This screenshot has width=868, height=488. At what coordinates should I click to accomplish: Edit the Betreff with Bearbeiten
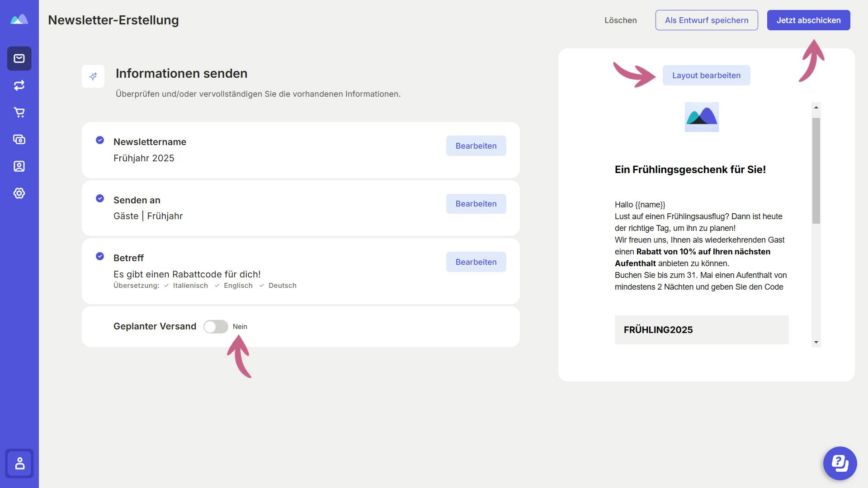[x=476, y=262]
